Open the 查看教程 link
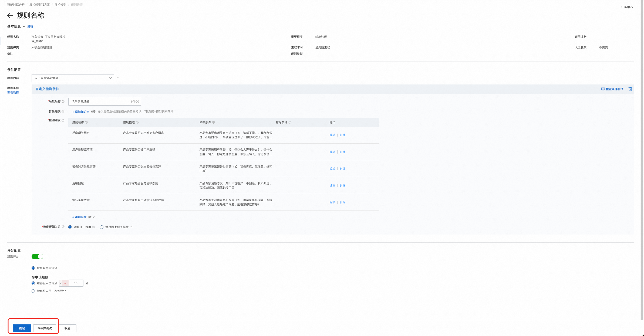Image resolution: width=644 pixels, height=336 pixels. pyautogui.click(x=13, y=93)
